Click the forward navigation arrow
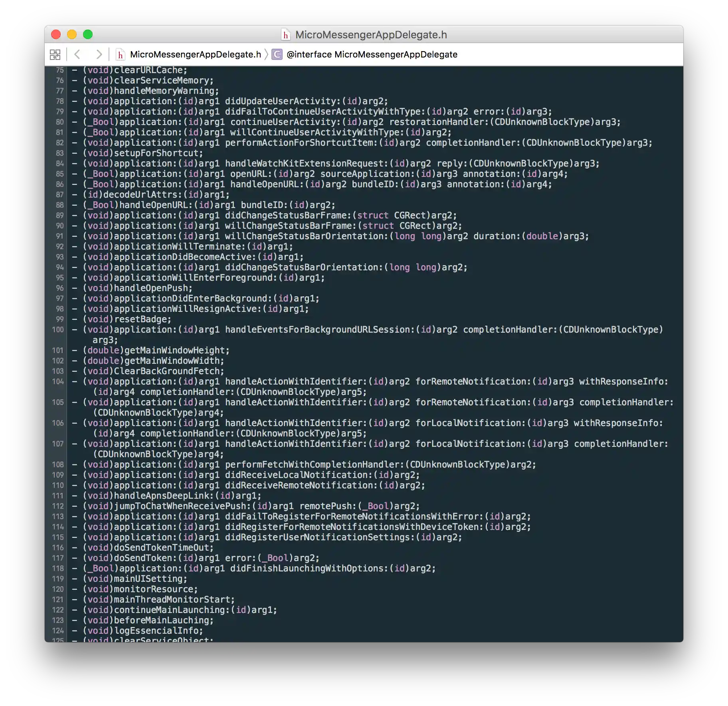The image size is (728, 706). [99, 54]
